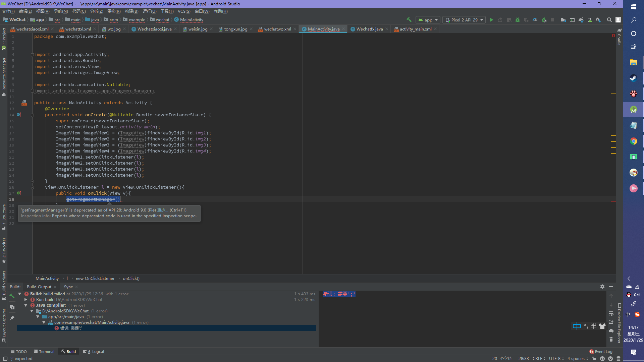Click the happy face feedback icon
The image size is (644, 362).
[x=602, y=358]
